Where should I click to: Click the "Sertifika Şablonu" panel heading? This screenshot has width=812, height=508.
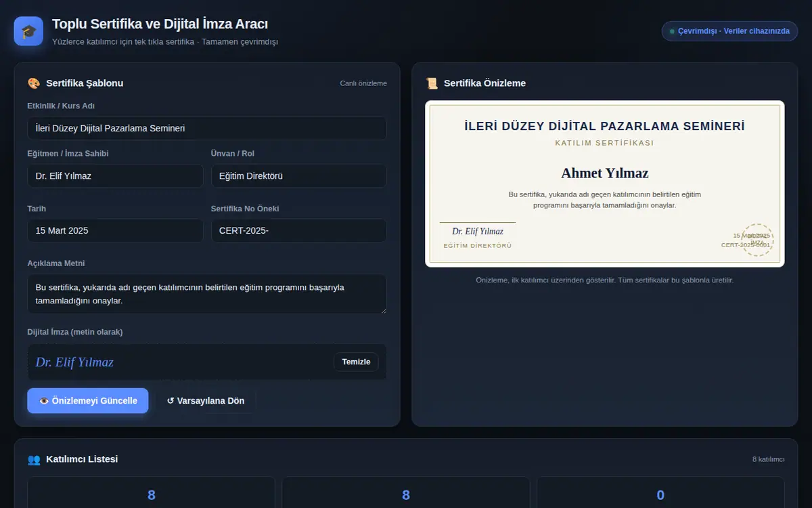click(x=85, y=83)
